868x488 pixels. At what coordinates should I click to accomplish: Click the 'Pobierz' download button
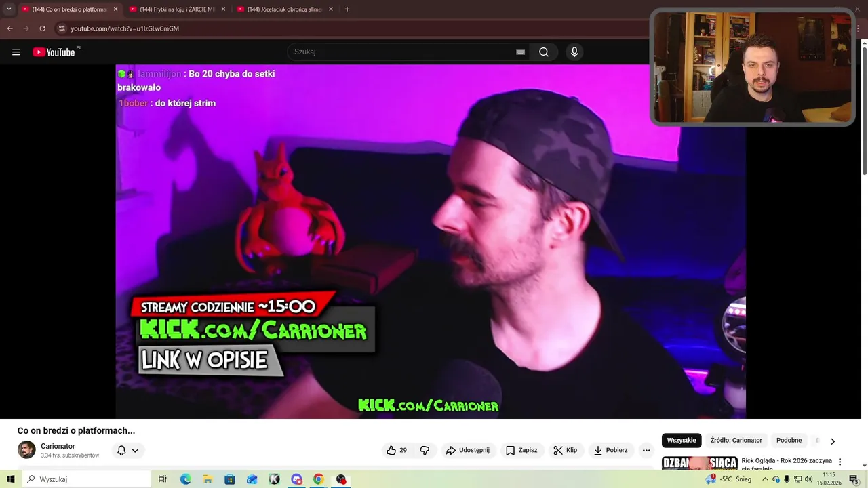(611, 450)
